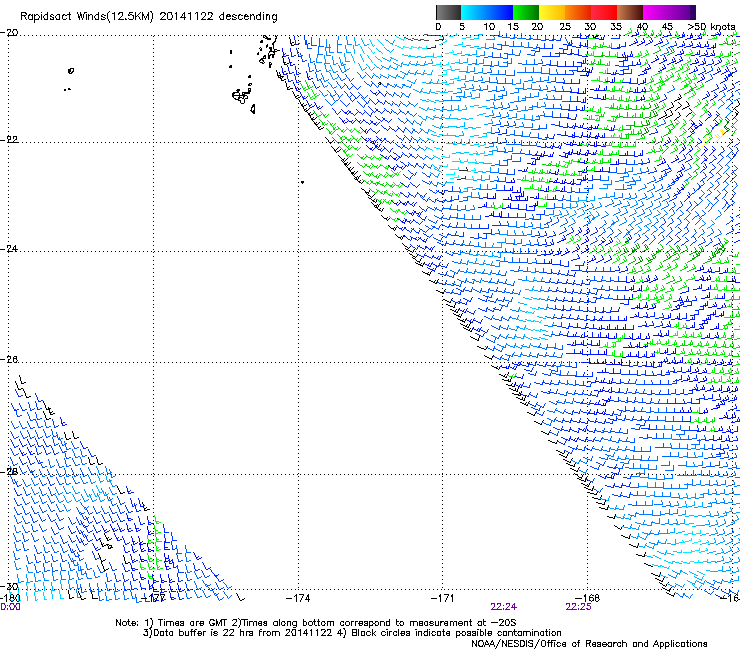Click the legend value '10'

point(489,27)
